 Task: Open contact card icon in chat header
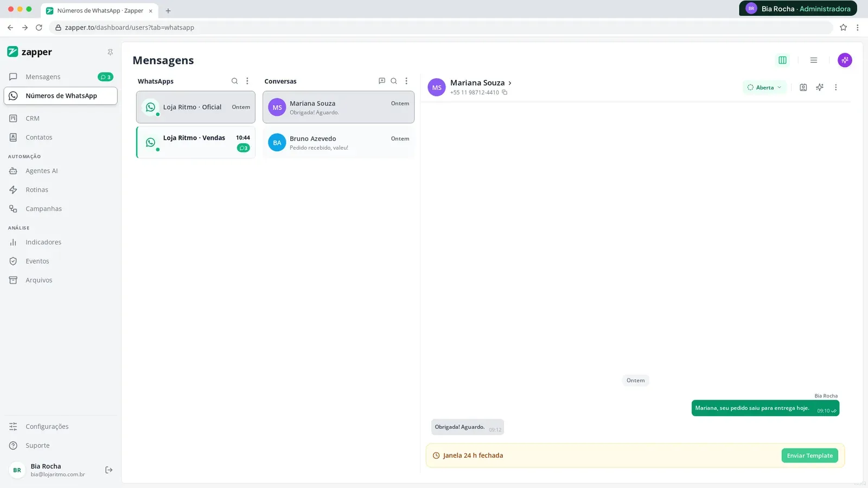pyautogui.click(x=803, y=87)
